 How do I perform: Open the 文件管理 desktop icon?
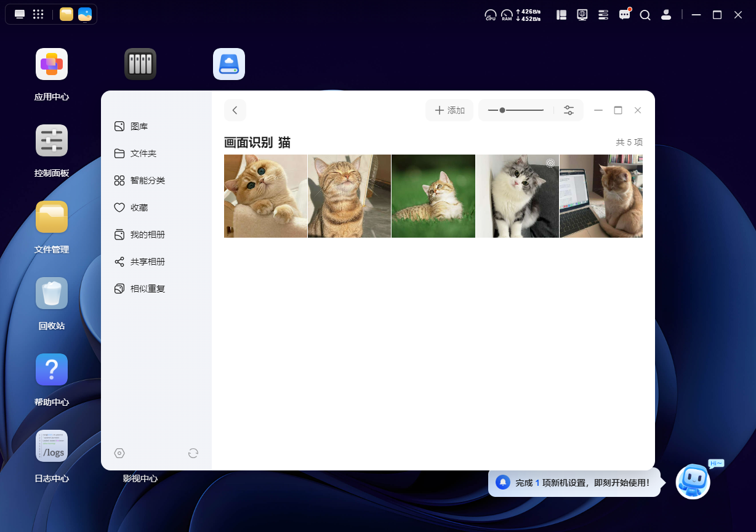[x=52, y=217]
